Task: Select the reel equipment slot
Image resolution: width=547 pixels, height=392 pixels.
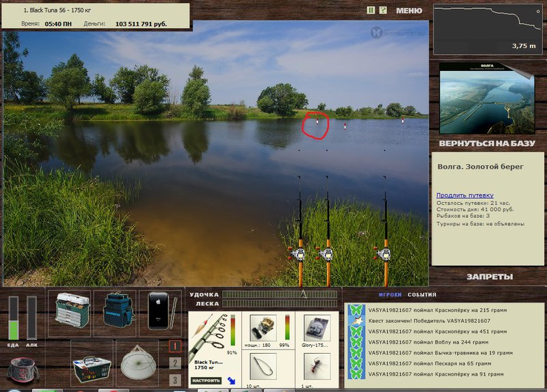Action: (x=263, y=329)
